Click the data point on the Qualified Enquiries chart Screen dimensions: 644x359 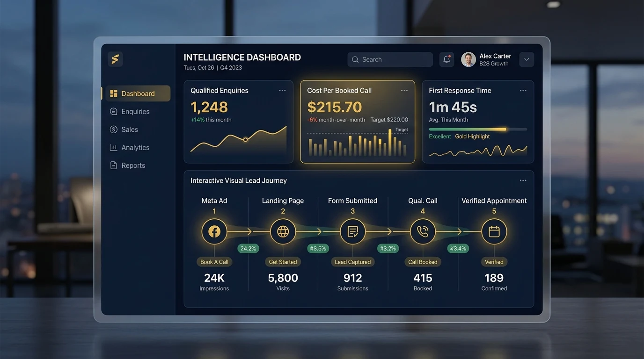(245, 139)
